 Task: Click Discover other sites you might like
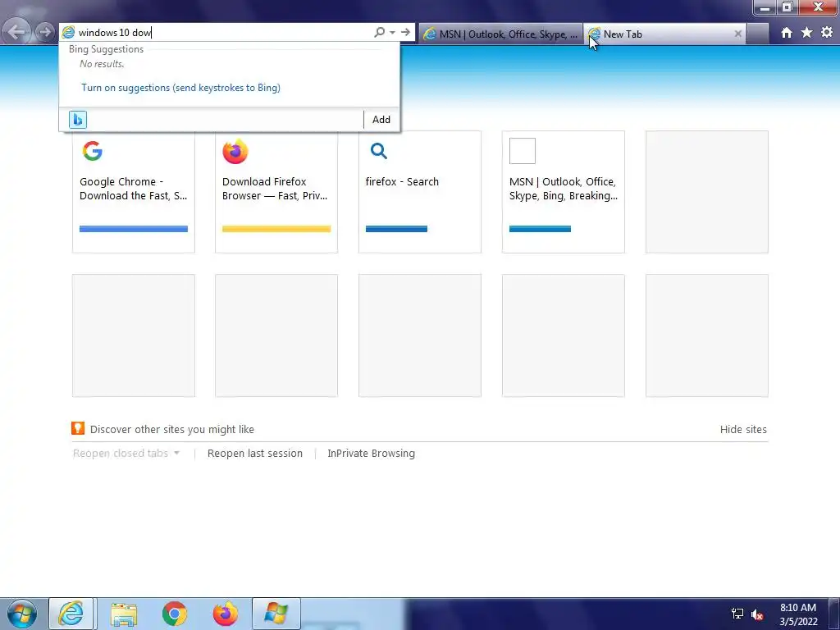pyautogui.click(x=172, y=429)
